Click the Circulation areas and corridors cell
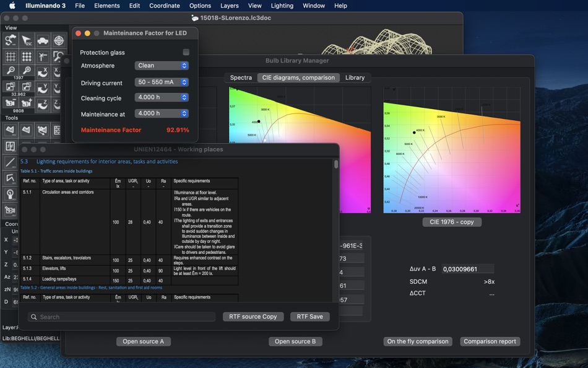 pos(68,192)
